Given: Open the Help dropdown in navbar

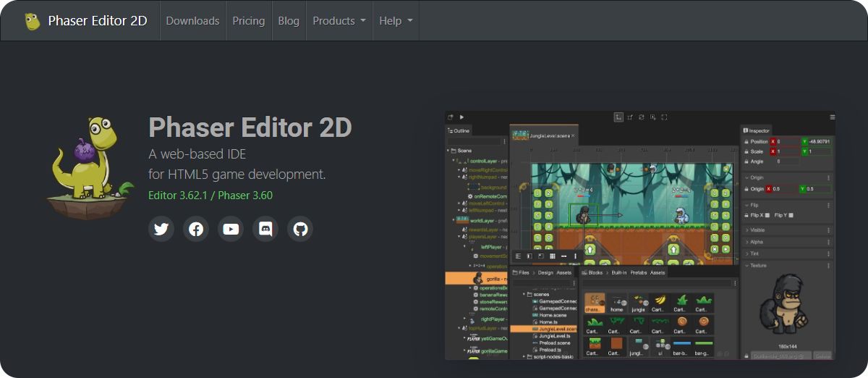Looking at the screenshot, I should tap(396, 21).
